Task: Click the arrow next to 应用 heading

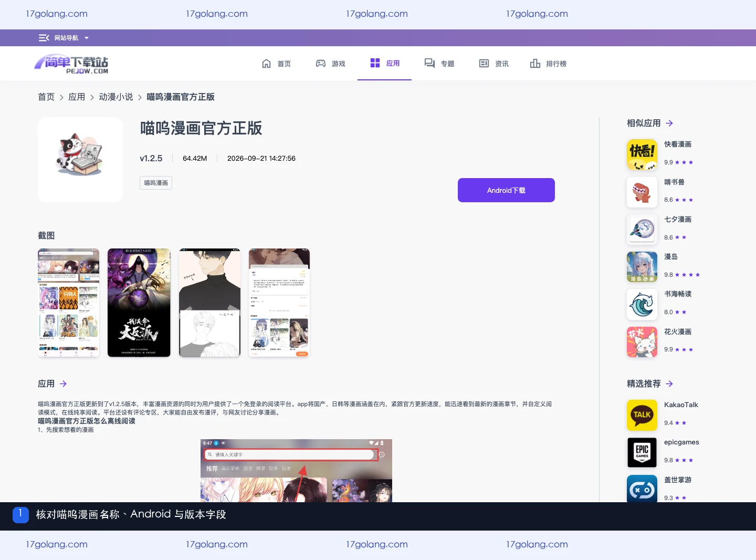Action: coord(63,384)
